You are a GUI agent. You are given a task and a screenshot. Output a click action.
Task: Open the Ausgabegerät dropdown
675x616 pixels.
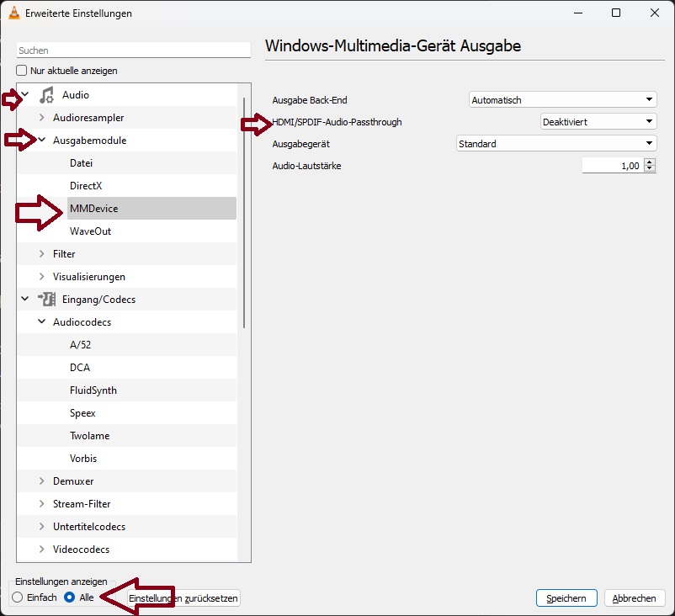(x=556, y=143)
